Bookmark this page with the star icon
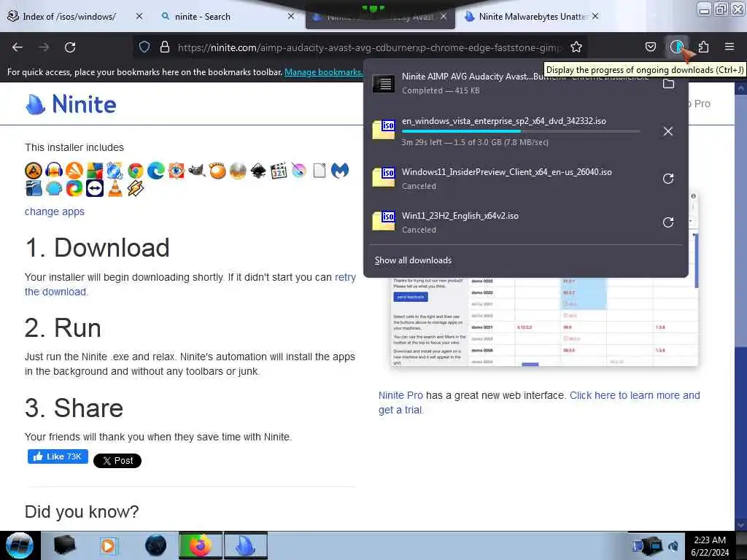This screenshot has height=560, width=747. click(x=576, y=47)
